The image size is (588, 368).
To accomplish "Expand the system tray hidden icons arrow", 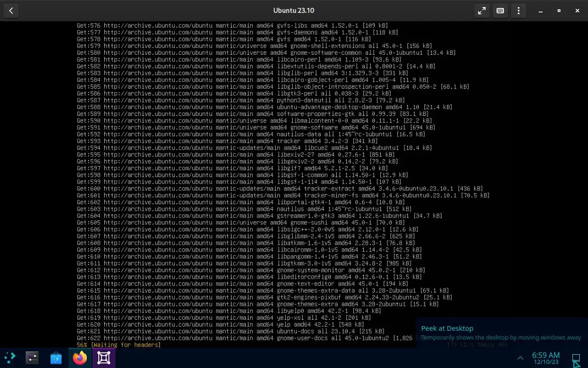I will [520, 358].
